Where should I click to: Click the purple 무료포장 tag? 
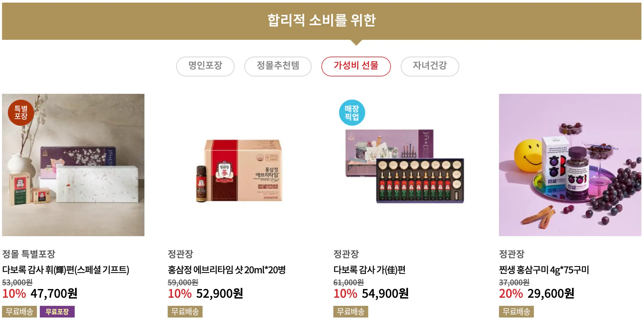point(57,312)
